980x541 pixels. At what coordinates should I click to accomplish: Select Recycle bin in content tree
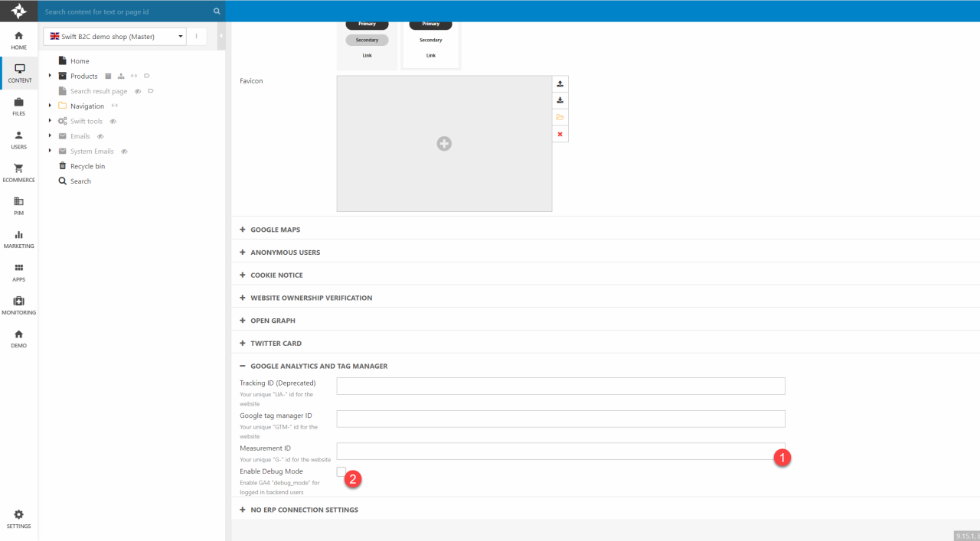(87, 166)
